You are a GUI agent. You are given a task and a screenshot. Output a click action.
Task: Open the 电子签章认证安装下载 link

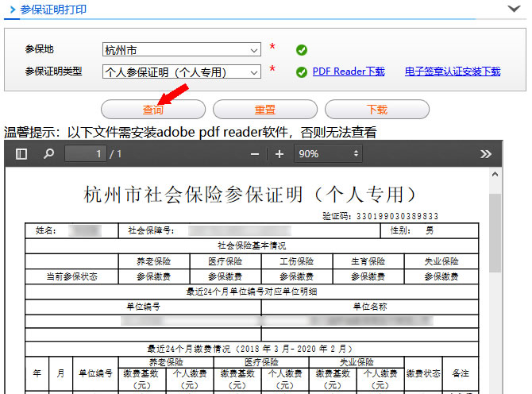tap(453, 71)
